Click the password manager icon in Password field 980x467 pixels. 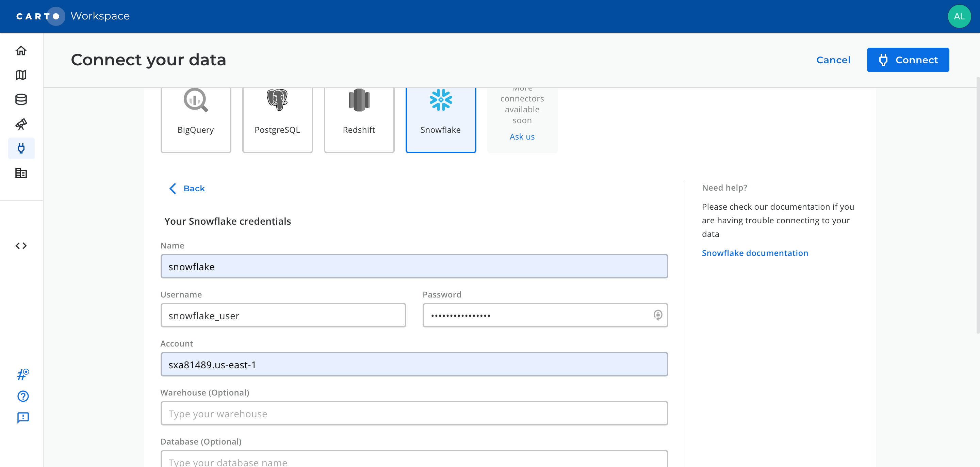658,315
